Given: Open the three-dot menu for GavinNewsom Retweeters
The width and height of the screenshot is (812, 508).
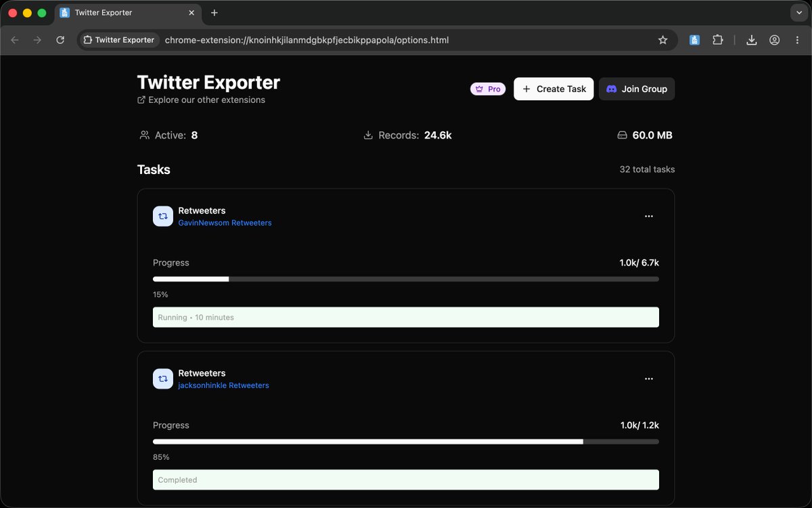Looking at the screenshot, I should 649,216.
